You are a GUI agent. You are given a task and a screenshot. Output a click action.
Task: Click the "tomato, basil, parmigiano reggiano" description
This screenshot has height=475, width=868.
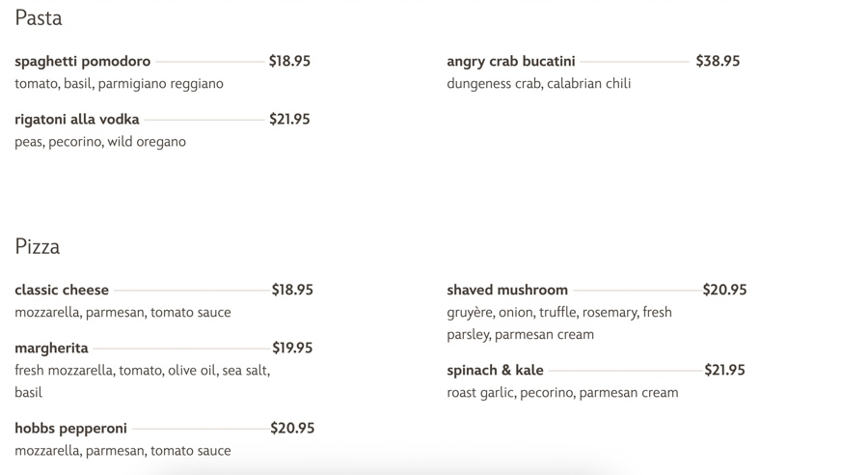(119, 83)
